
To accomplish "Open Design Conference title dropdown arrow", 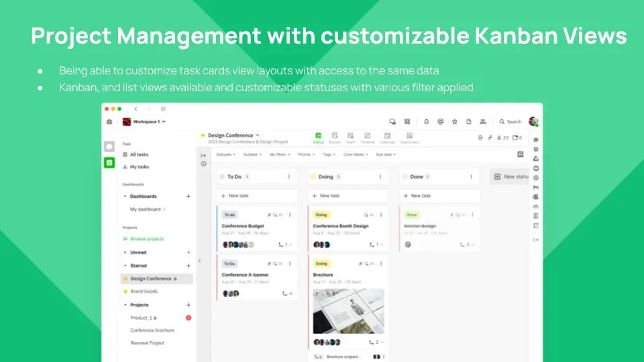I will pos(258,135).
